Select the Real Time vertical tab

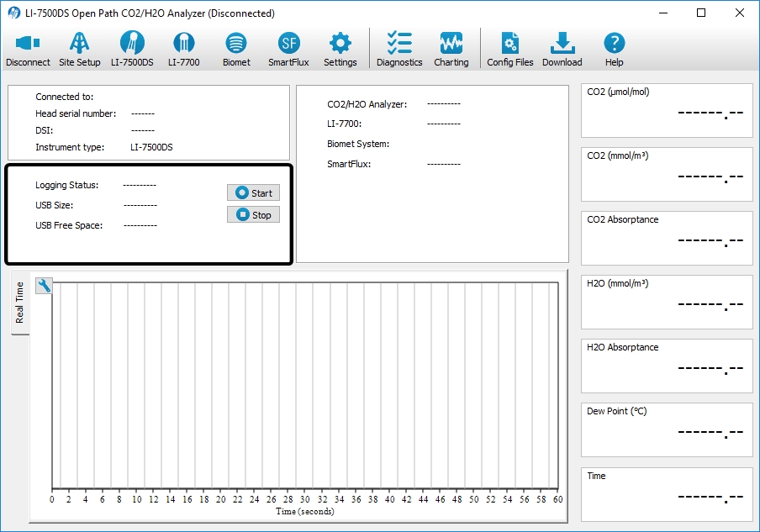[19, 303]
